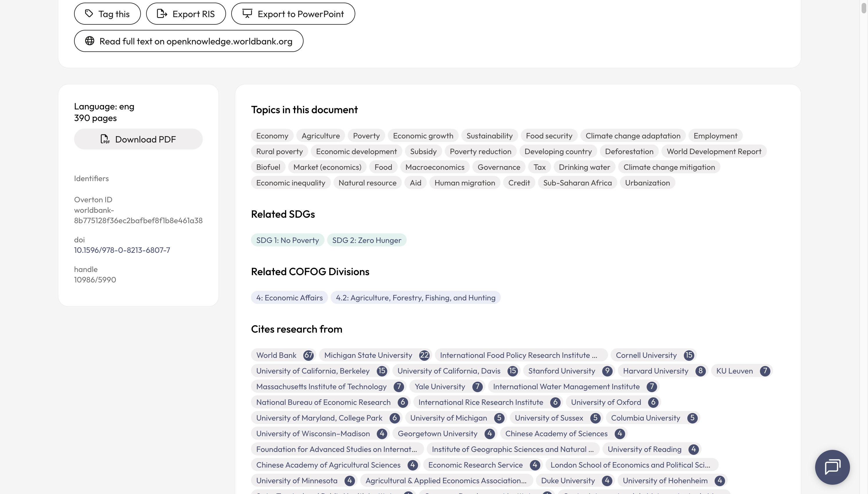Click the University of Oxford chip

coord(613,402)
